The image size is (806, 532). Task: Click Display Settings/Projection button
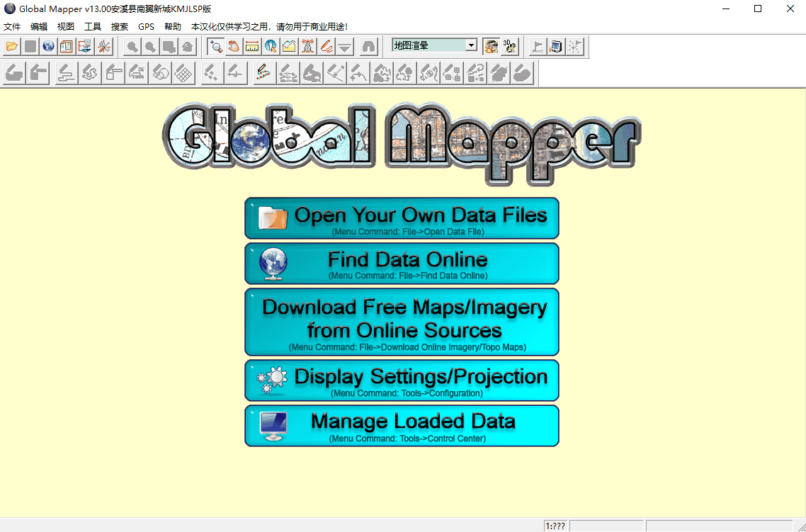point(402,380)
